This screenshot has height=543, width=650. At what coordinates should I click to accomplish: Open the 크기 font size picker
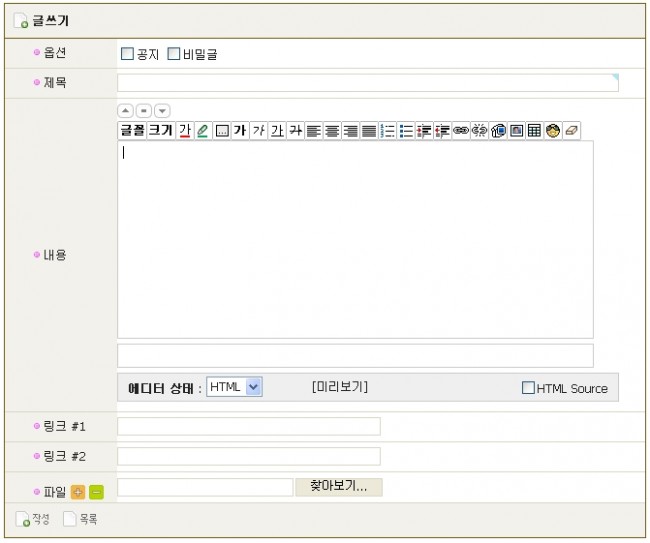160,131
